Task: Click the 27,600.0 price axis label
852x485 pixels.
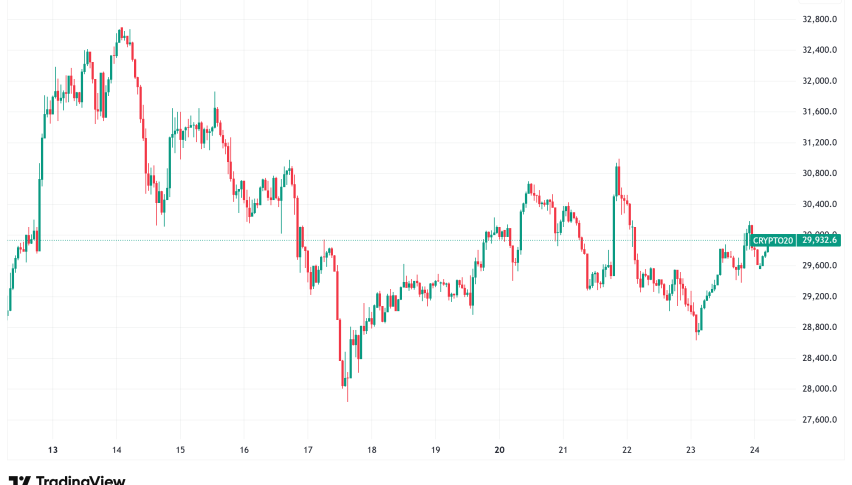Action: pyautogui.click(x=820, y=420)
